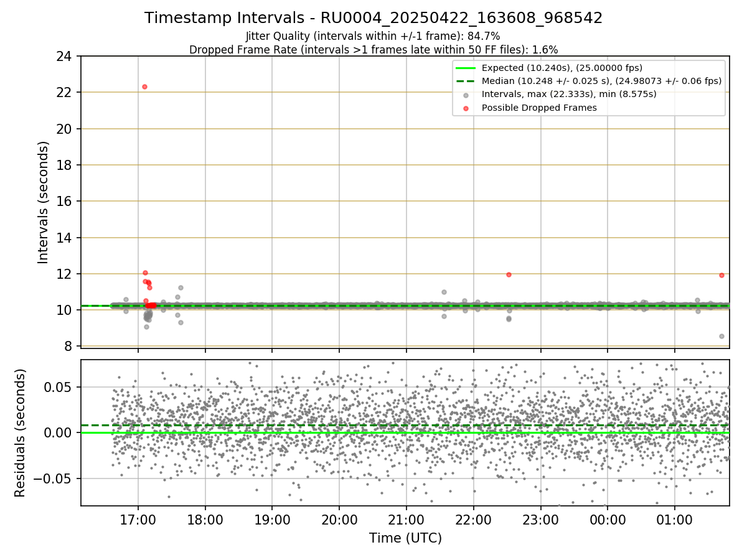
Task: Click the 'Residuals (seconds)' y-axis label
Action: coord(20,433)
